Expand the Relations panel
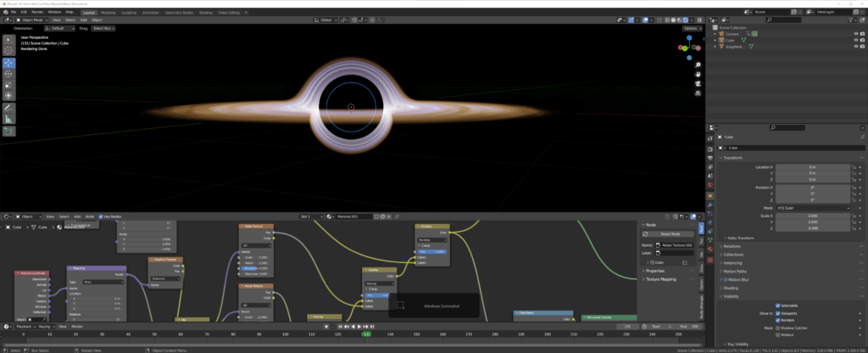This screenshot has height=353, width=868. click(734, 247)
